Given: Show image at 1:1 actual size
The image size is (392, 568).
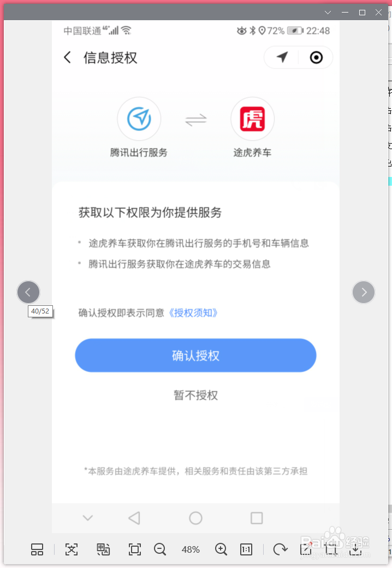Looking at the screenshot, I should (x=246, y=549).
